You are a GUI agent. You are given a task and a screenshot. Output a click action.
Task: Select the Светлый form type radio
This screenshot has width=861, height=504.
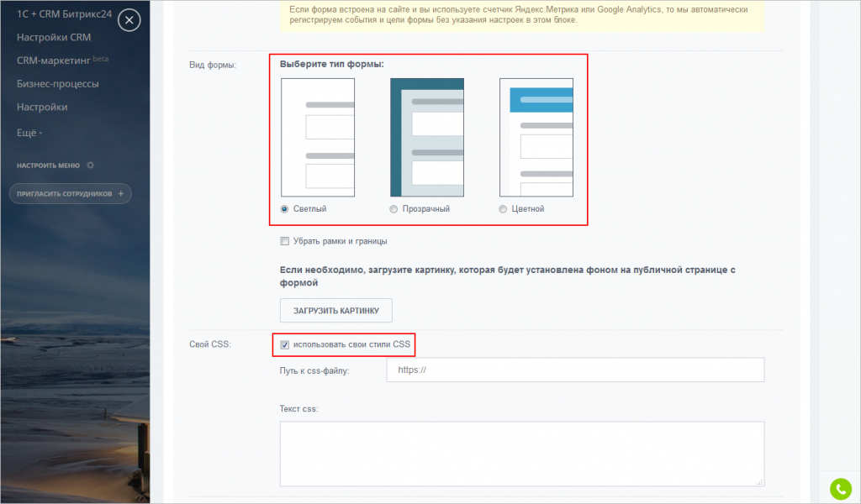[284, 209]
